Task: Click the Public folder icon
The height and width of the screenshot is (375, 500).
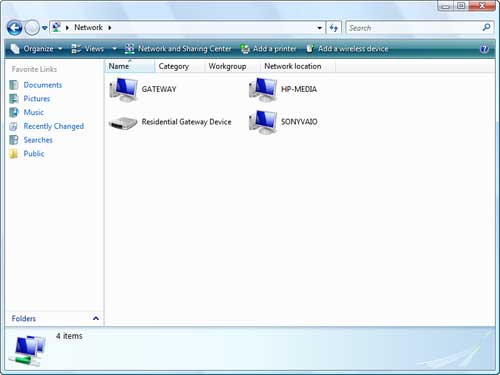Action: [14, 154]
